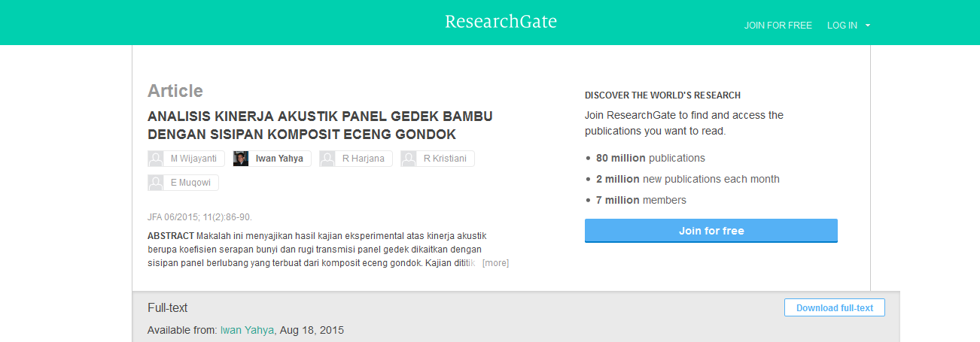Image resolution: width=980 pixels, height=342 pixels.
Task: Click Iwan Yahya's profile photo
Action: [x=241, y=159]
